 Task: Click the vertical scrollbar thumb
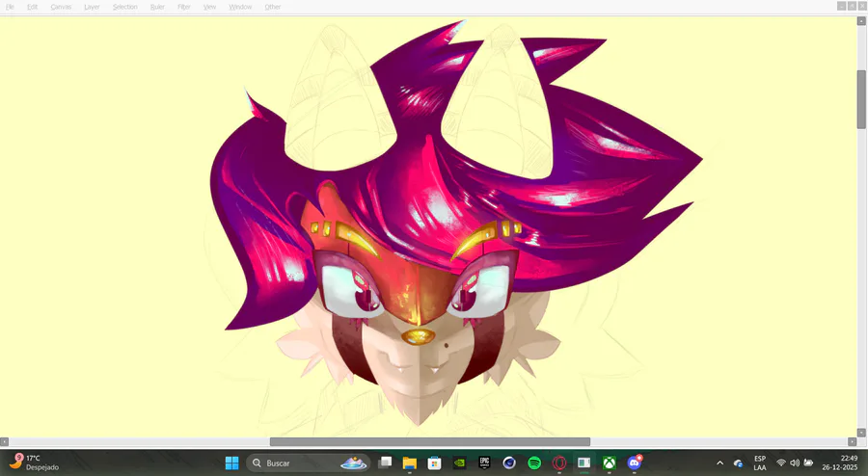click(x=861, y=99)
